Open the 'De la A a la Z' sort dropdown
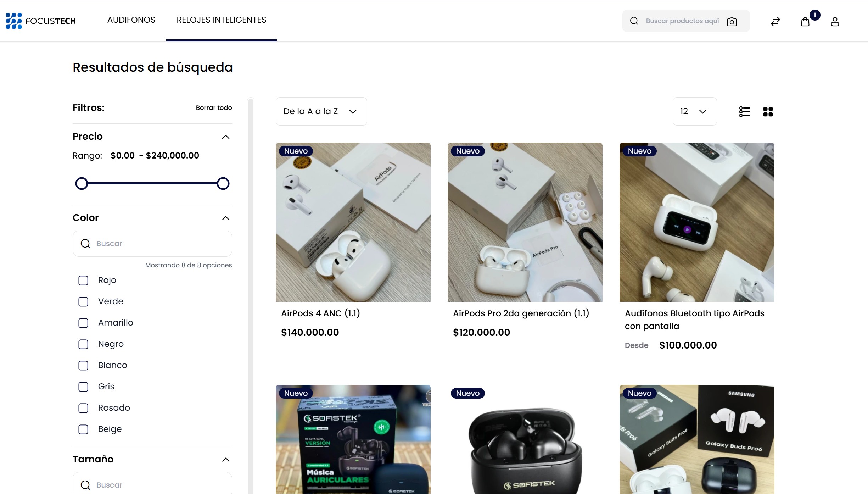Screen dimensions: 868x494 click(321, 111)
